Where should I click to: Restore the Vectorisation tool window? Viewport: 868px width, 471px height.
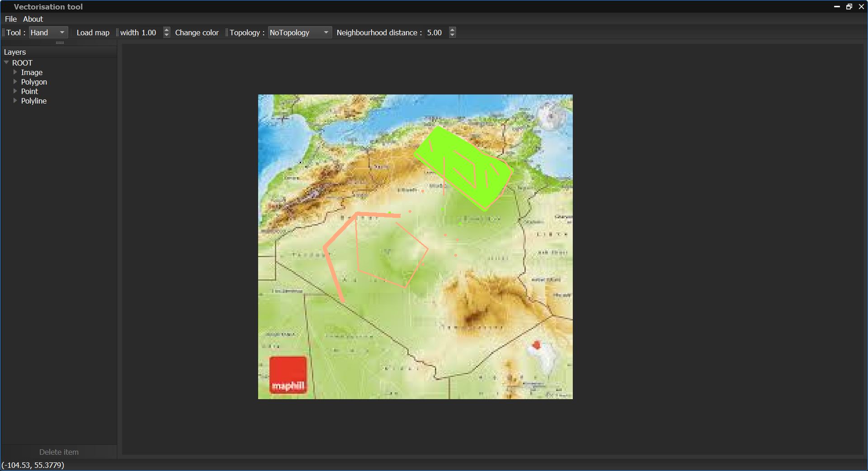(x=849, y=6)
